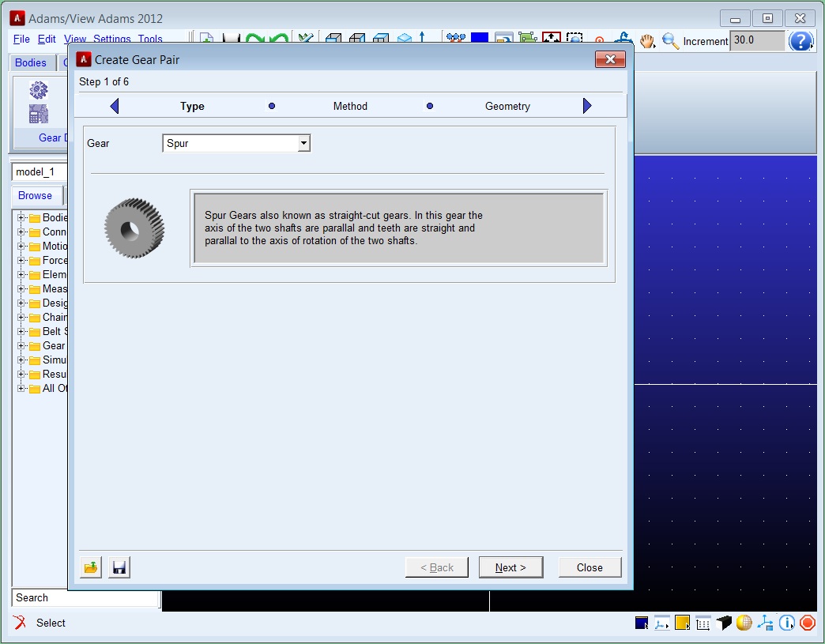Click the yellow window color status icon
Viewport: 825px width, 644px height.
click(x=683, y=623)
